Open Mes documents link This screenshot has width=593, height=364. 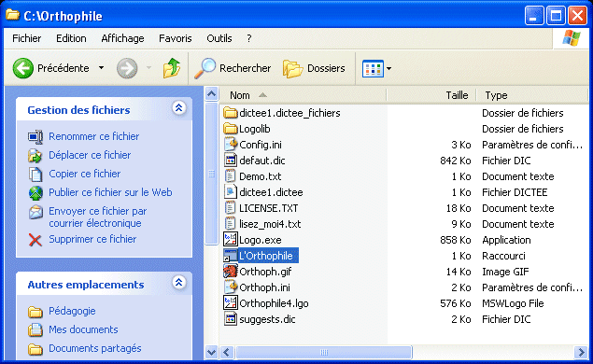point(83,329)
